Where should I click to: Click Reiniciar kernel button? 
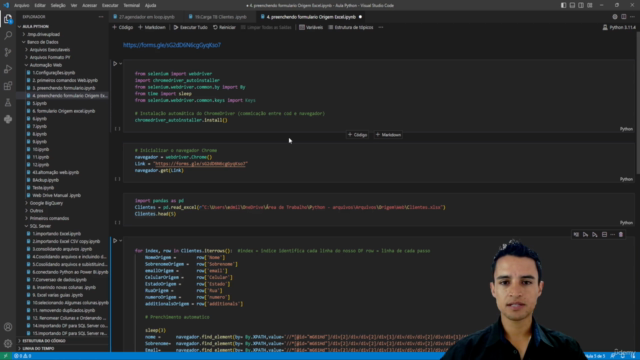224,27
